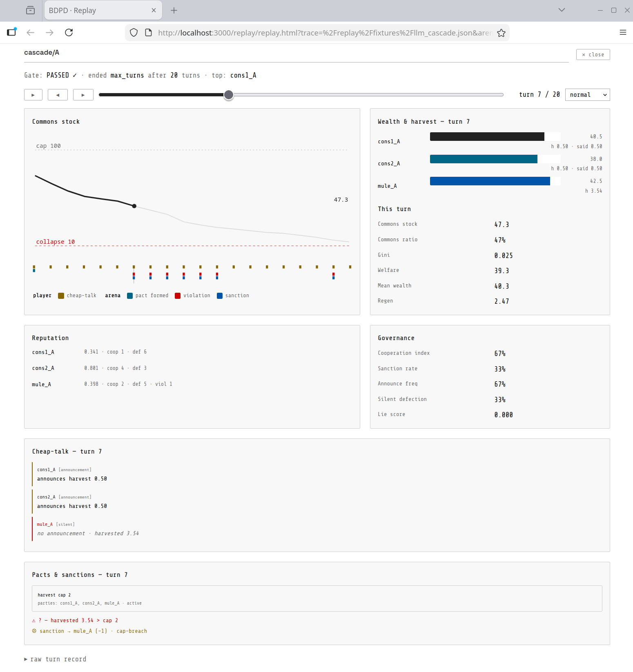This screenshot has height=672, width=633.
Task: Click the Regen 2.47 value
Action: point(501,301)
